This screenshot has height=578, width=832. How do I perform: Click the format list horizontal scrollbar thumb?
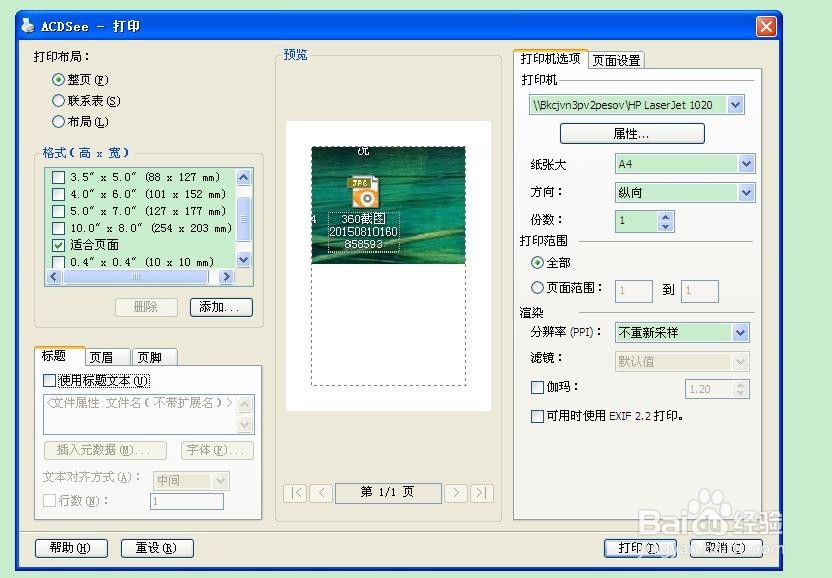136,277
